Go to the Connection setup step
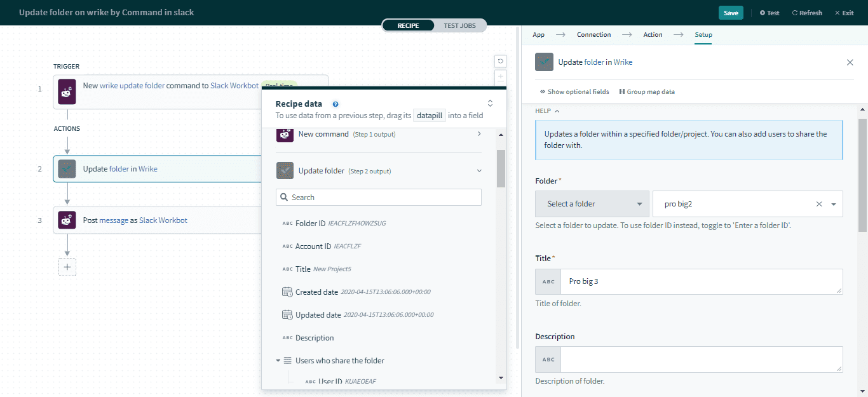The image size is (868, 397). coord(593,35)
